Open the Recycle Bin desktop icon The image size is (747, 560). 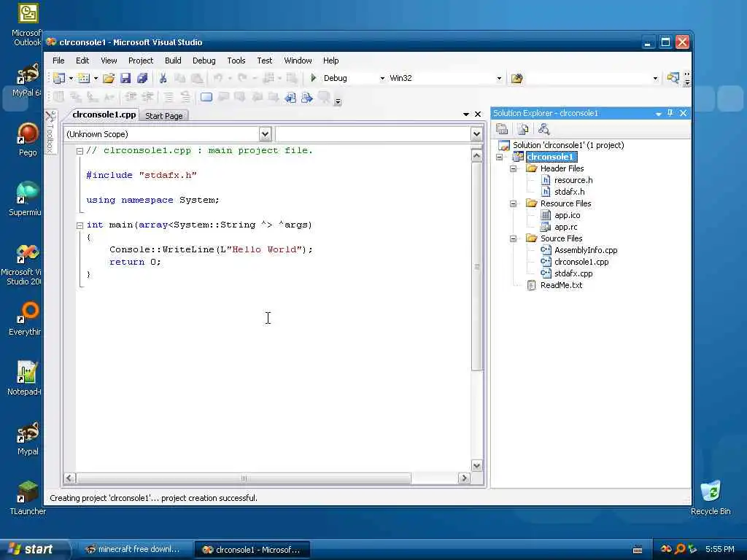coord(711,497)
